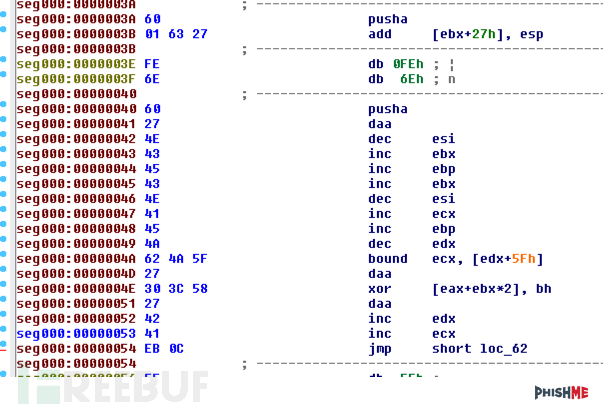The height and width of the screenshot is (411, 603).
Task: Click 'dec' mnemonic on the 00000049 line
Action: pyautogui.click(x=380, y=244)
